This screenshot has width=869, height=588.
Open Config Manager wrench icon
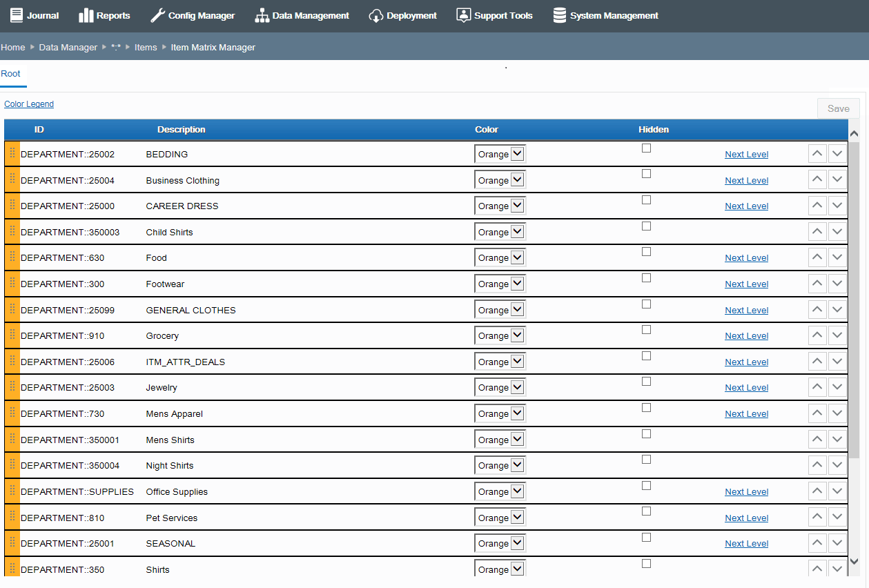coord(158,15)
